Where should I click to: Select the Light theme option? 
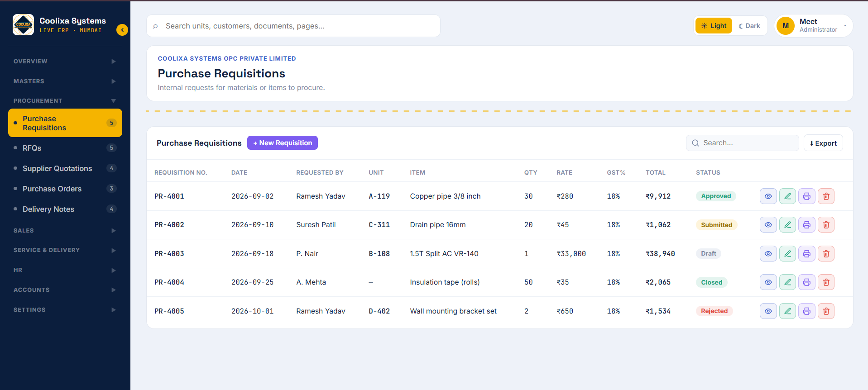714,26
